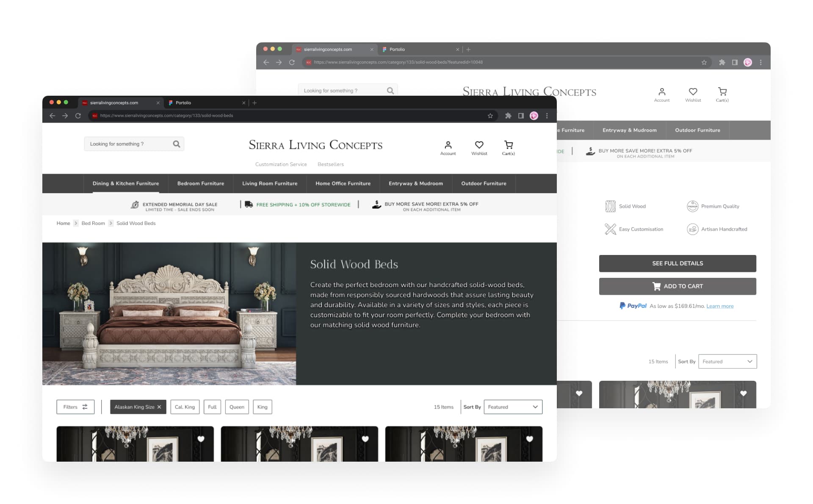
Task: Bookmark page star in front browser window
Action: coord(490,116)
